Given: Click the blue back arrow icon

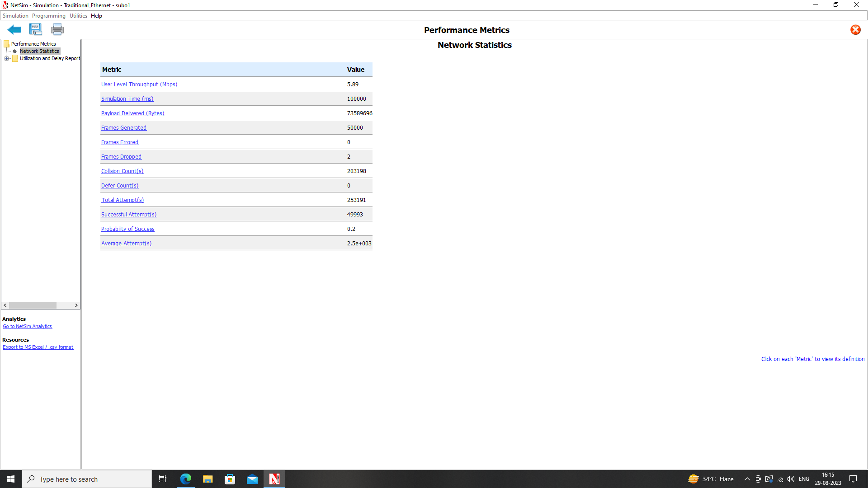Looking at the screenshot, I should pyautogui.click(x=14, y=30).
